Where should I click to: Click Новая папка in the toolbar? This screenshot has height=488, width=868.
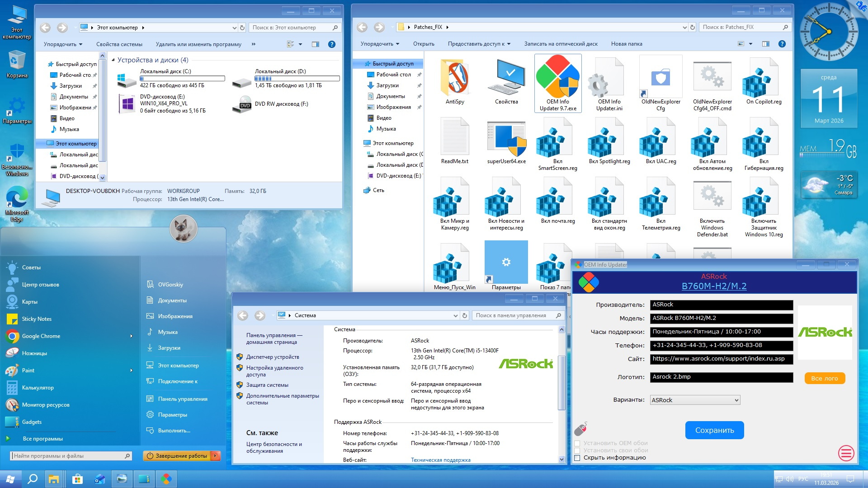tap(626, 44)
